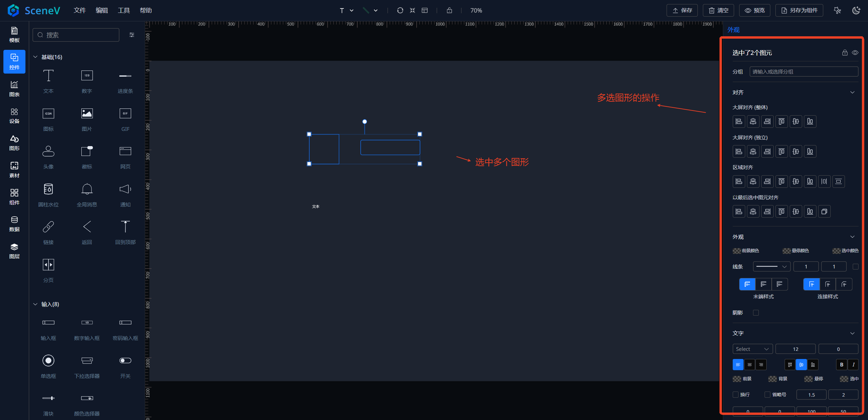This screenshot has width=868, height=420.
Task: Open the 线条 line style dropdown
Action: 771,267
